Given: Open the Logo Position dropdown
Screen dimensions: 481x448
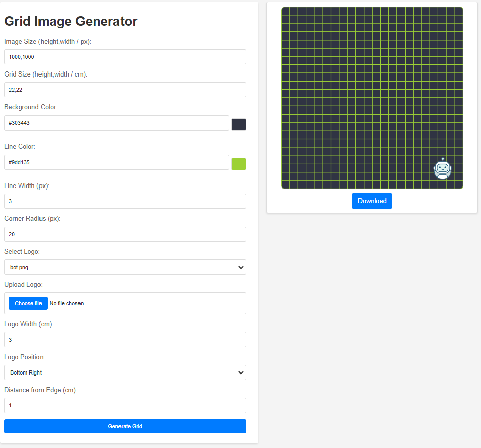Looking at the screenshot, I should [125, 372].
